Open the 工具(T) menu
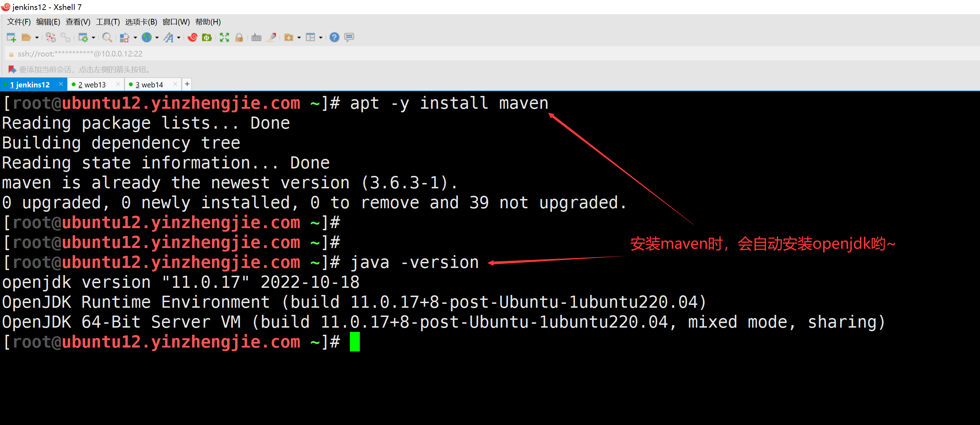 (x=108, y=22)
